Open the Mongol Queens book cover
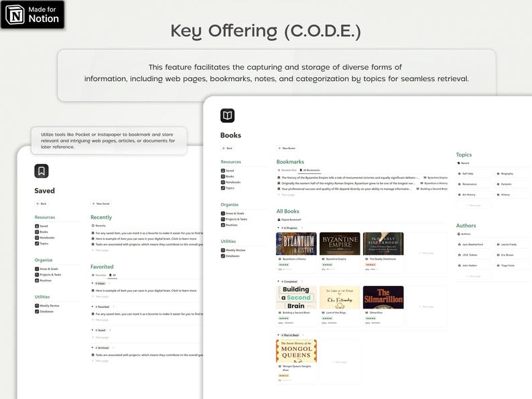532x399 pixels. point(296,351)
